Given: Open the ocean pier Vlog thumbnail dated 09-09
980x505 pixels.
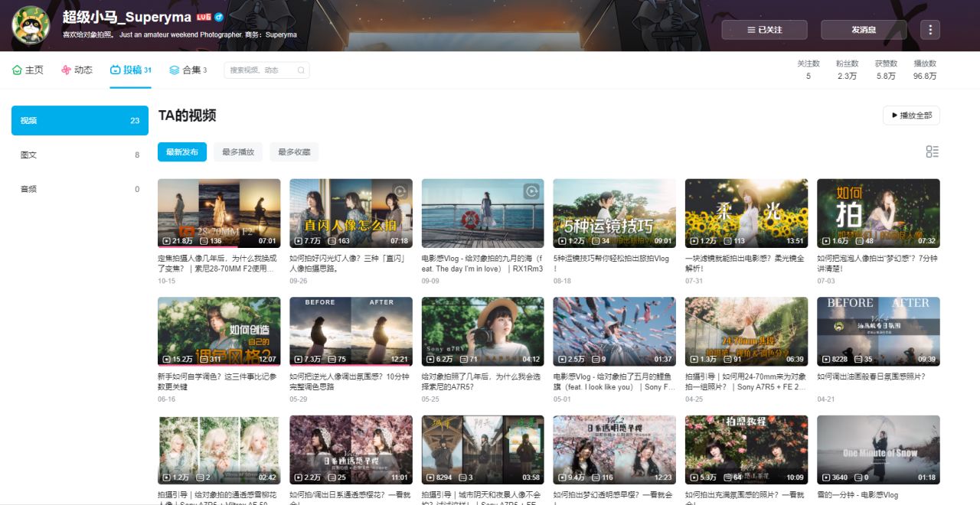Looking at the screenshot, I should pyautogui.click(x=482, y=213).
